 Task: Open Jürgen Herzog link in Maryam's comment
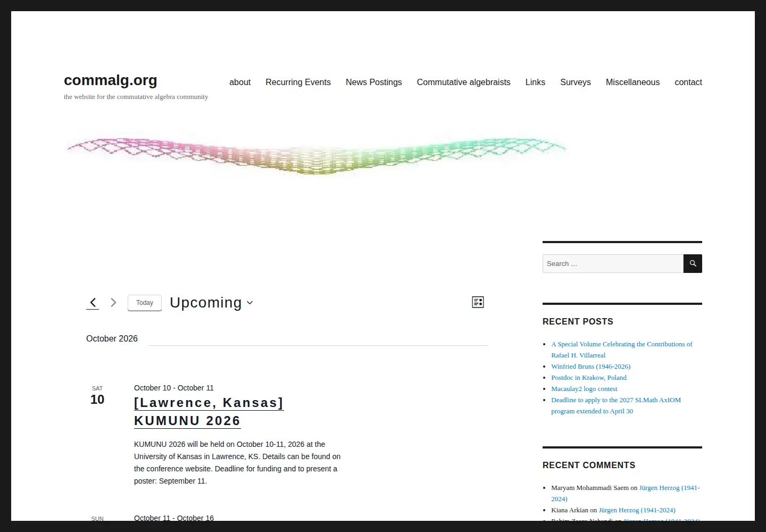669,488
